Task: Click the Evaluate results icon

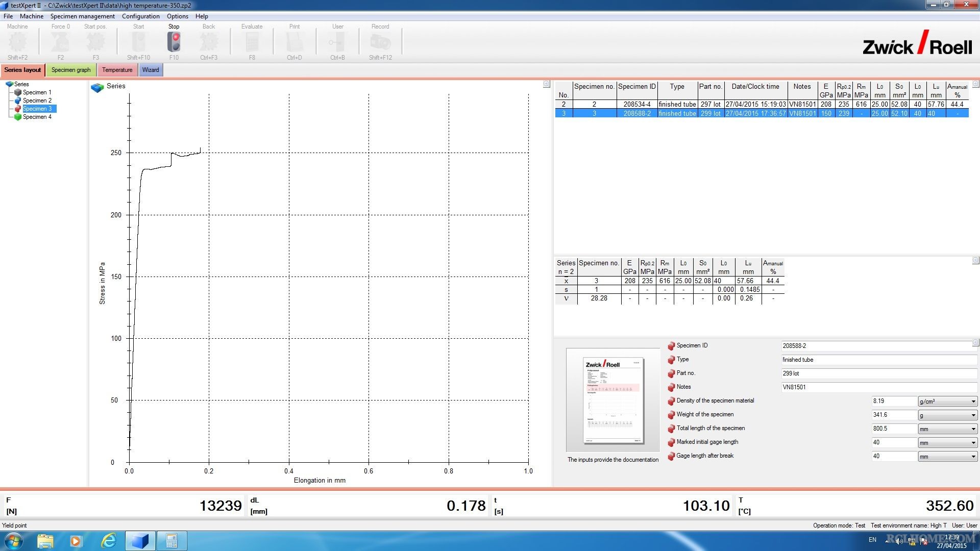Action: [253, 42]
